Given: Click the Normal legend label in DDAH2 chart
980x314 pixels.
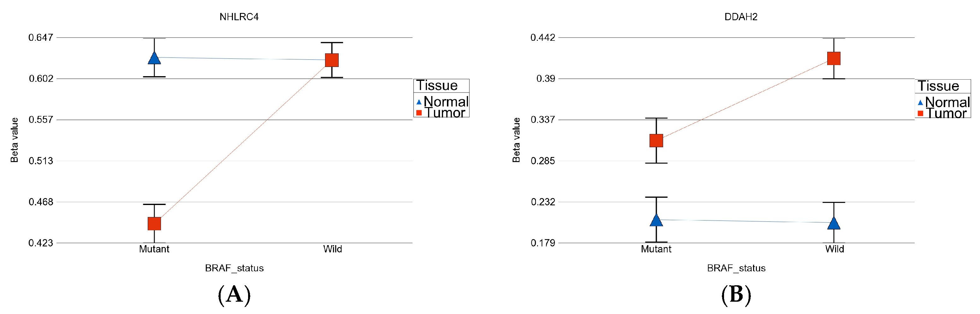Looking at the screenshot, I should click(x=947, y=102).
